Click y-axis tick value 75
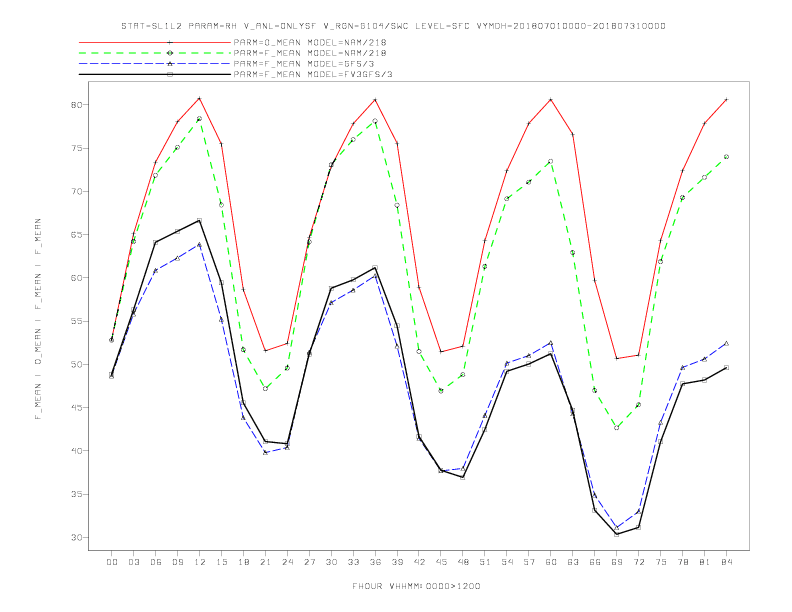 click(76, 148)
